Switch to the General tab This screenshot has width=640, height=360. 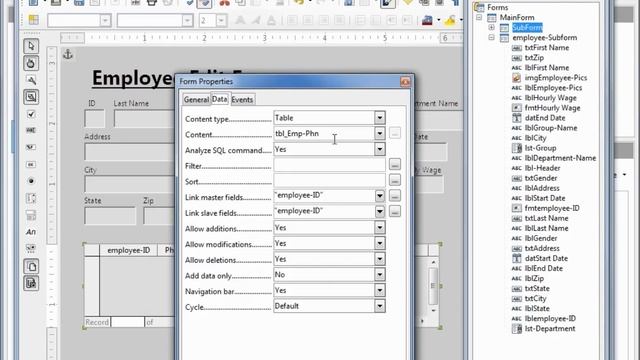coord(196,100)
